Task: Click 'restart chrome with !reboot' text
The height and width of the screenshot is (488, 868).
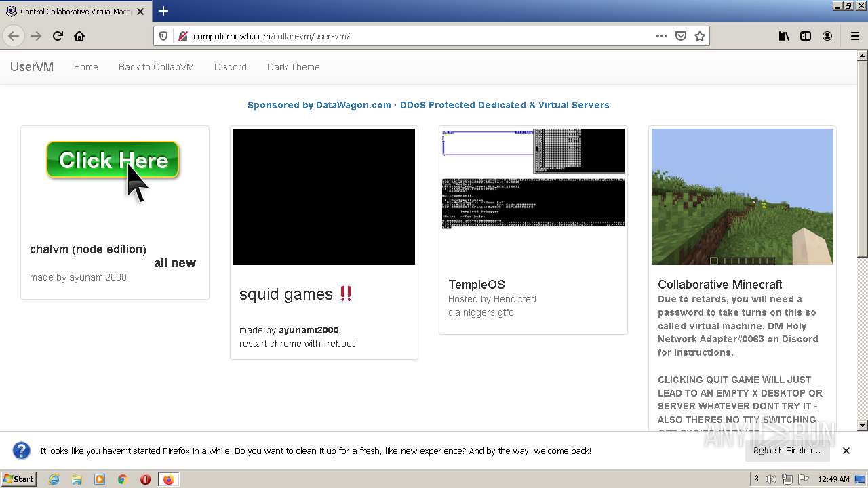Action: point(297,344)
